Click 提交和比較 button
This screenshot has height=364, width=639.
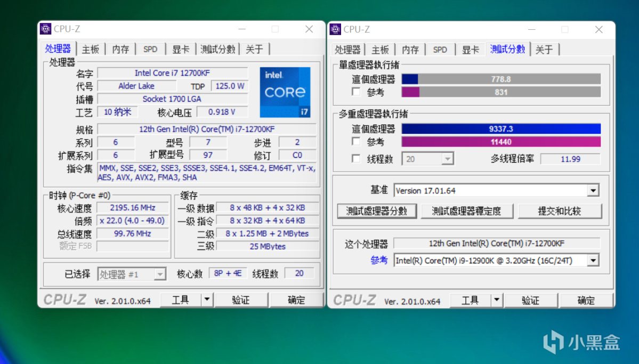[x=560, y=211]
